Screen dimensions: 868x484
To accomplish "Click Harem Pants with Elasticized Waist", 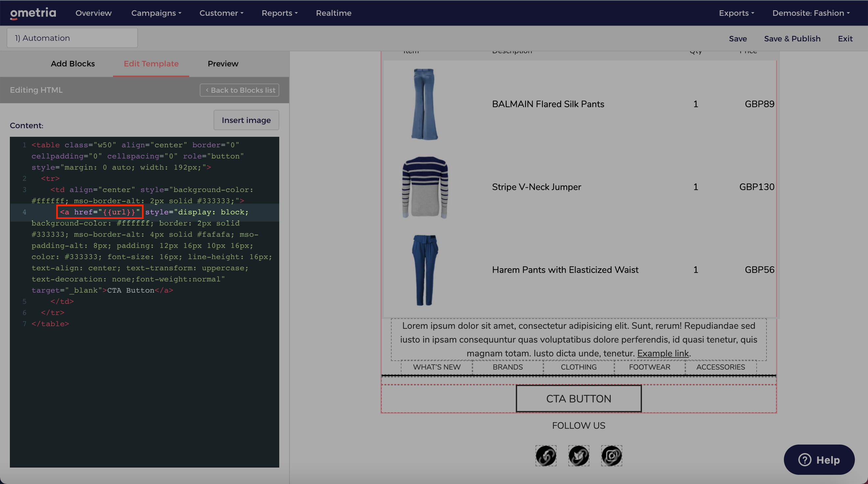I will click(565, 270).
